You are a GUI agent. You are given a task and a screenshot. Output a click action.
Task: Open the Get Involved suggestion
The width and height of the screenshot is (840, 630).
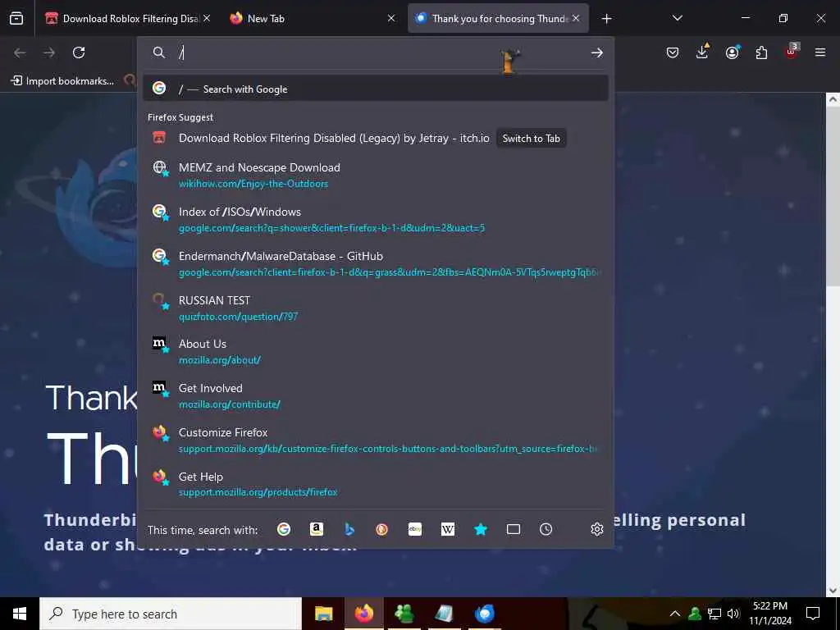[x=376, y=396]
